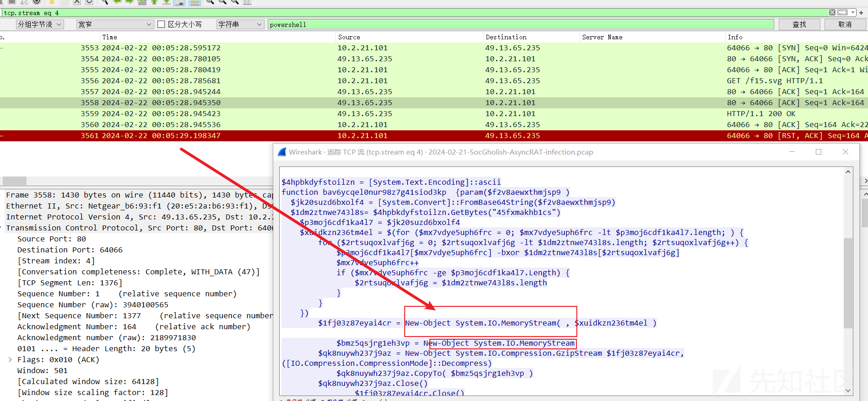Minimize the TCP stream dialog window
The image size is (868, 401).
click(792, 152)
